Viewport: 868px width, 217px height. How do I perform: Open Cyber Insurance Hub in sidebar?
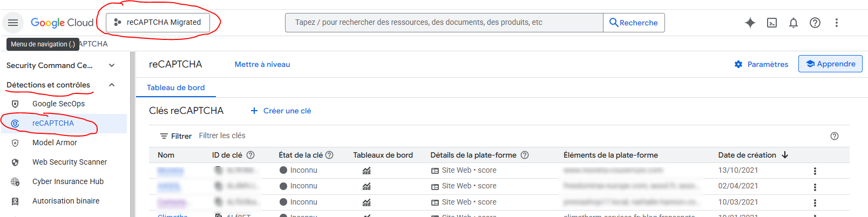pyautogui.click(x=68, y=181)
